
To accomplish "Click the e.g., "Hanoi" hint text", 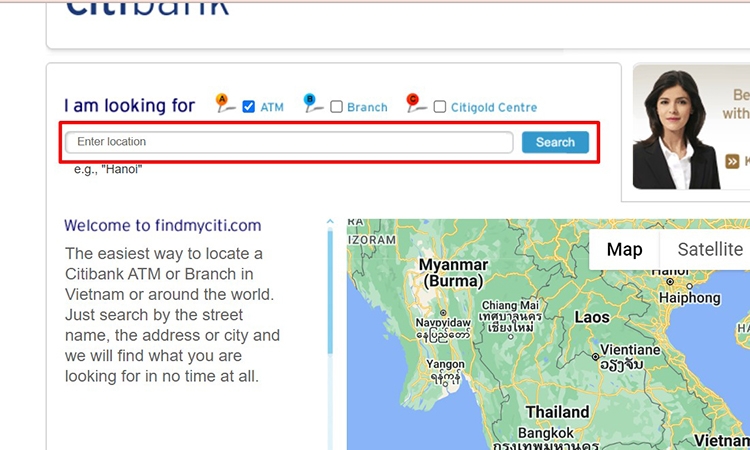I will pos(108,169).
